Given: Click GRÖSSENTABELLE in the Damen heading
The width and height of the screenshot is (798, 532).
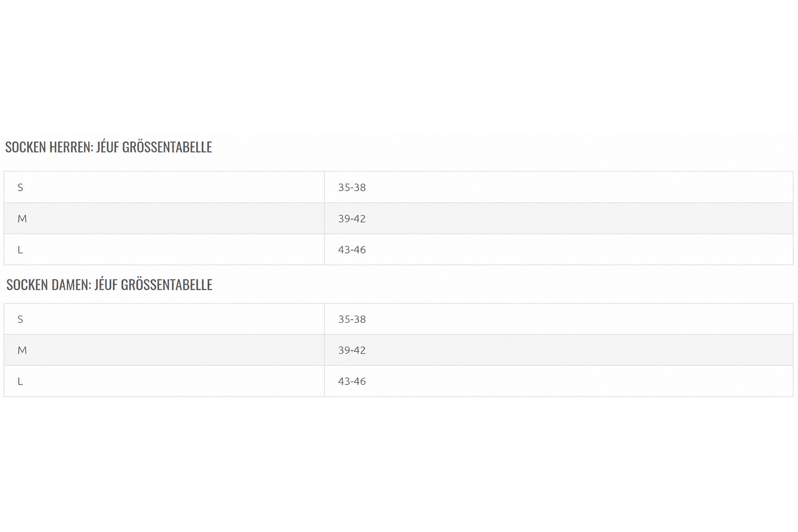Looking at the screenshot, I should tap(166, 284).
